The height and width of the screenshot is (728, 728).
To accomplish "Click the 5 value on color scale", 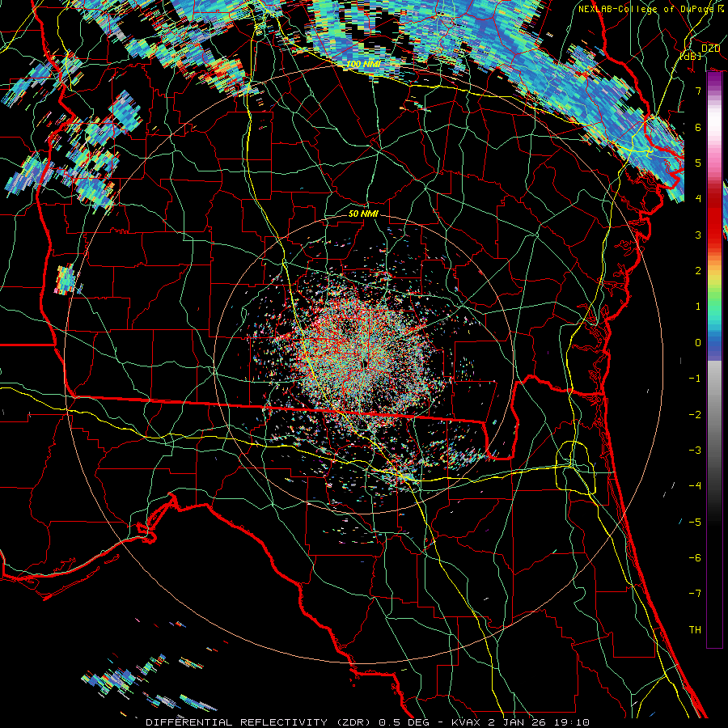I will click(698, 163).
